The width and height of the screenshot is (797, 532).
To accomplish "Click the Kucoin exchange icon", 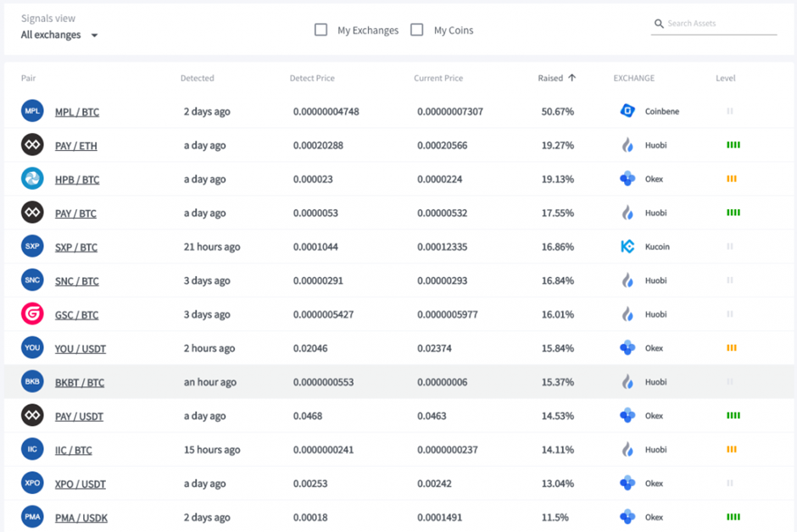I will 627,247.
